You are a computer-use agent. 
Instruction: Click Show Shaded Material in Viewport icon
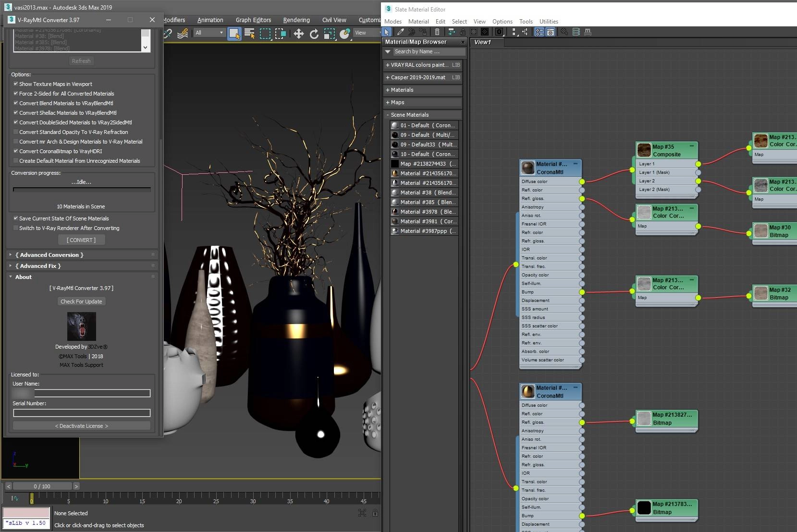pos(474,32)
